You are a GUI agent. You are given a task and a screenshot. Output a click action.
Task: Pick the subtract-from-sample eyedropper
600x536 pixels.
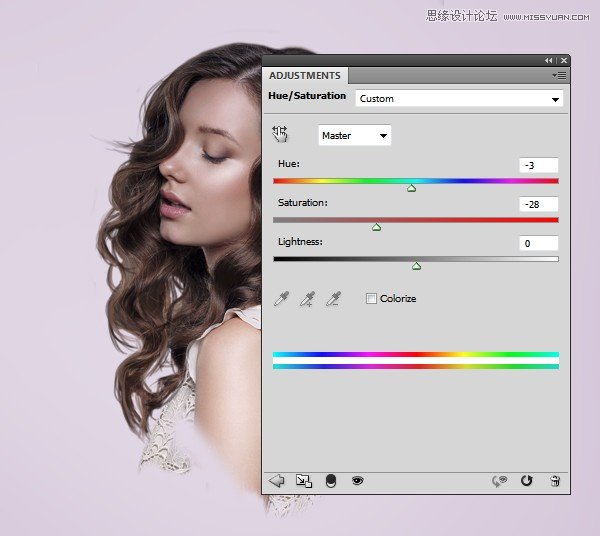333,299
